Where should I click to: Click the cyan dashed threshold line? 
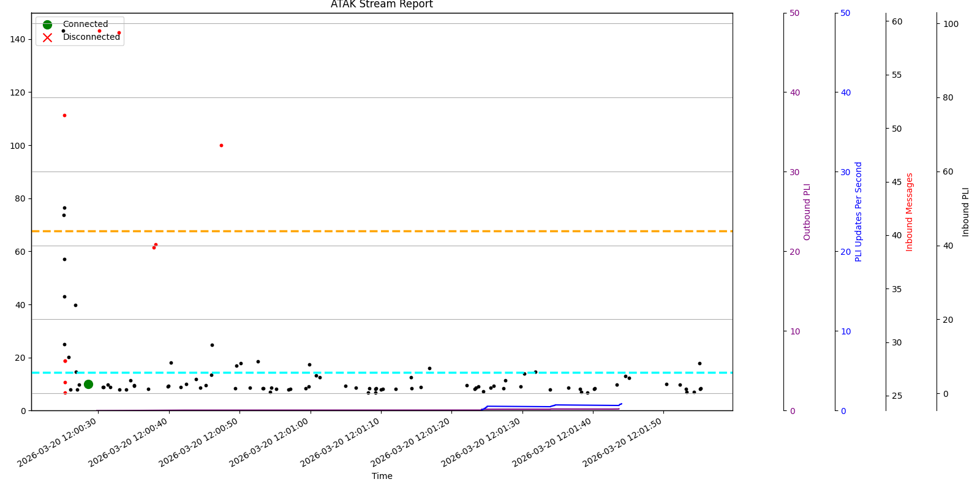pyautogui.click(x=429, y=372)
